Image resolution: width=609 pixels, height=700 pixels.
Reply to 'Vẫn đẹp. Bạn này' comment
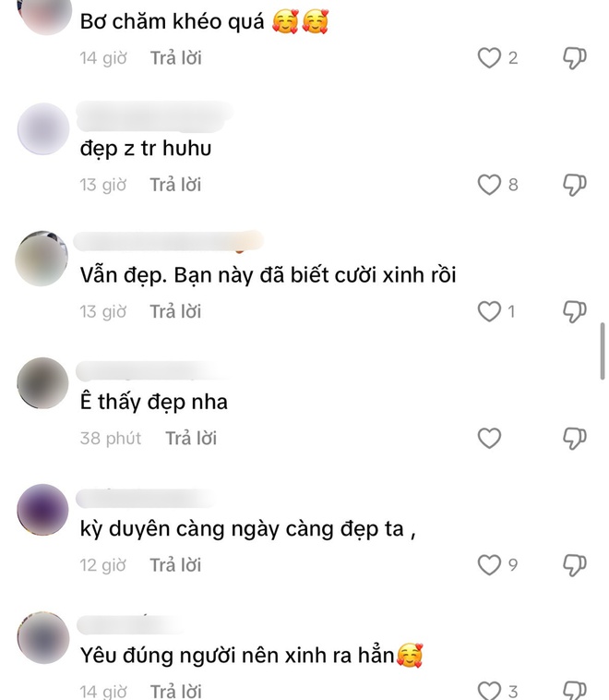point(176,311)
